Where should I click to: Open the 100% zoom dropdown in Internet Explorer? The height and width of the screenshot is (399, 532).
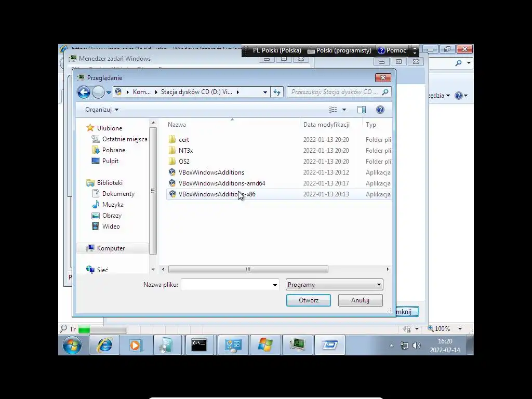(460, 329)
